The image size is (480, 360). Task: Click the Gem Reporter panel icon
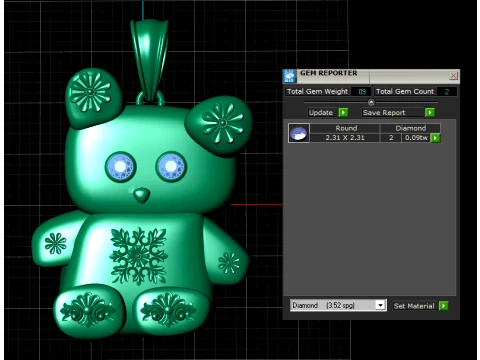coord(289,76)
